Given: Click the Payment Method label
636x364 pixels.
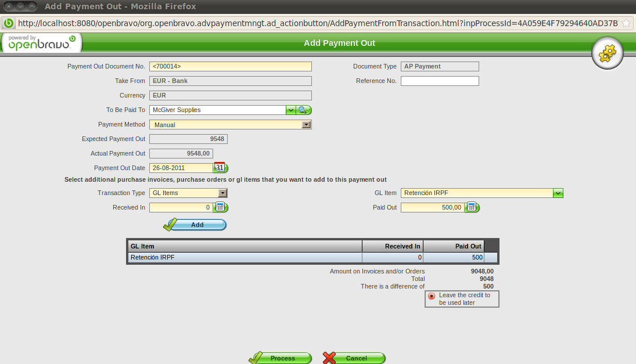Looking at the screenshot, I should (121, 124).
